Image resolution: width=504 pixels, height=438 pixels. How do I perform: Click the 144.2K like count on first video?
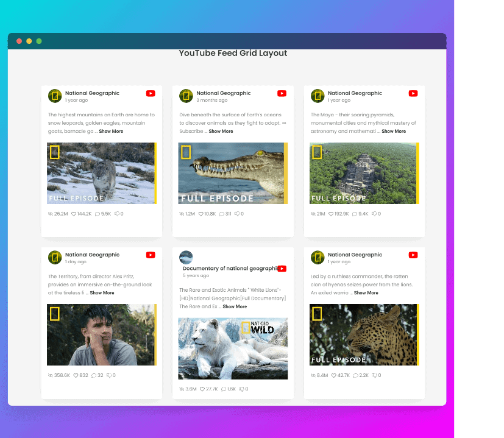click(84, 214)
